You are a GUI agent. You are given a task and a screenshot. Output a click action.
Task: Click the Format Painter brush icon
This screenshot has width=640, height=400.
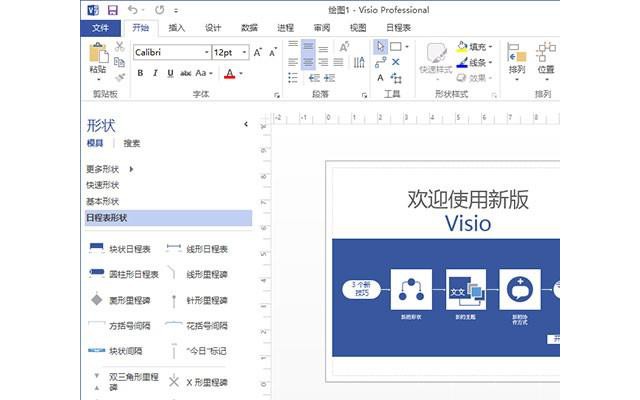pyautogui.click(x=119, y=77)
